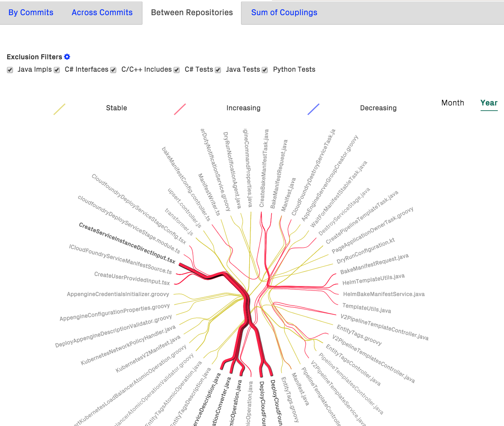The width and height of the screenshot is (504, 426).
Task: Click the blue Decreasing legend line
Action: click(313, 109)
